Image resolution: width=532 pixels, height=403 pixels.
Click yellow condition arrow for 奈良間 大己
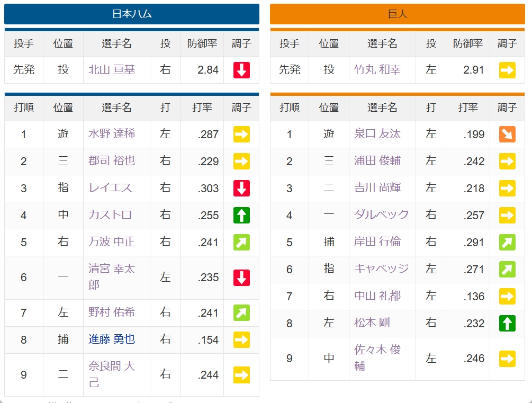click(x=241, y=375)
